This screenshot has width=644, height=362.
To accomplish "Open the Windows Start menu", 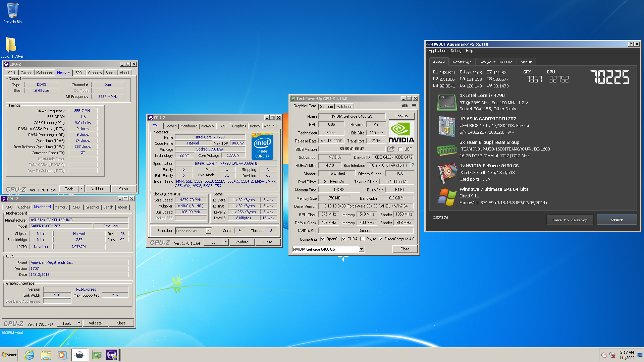I will click(9, 355).
